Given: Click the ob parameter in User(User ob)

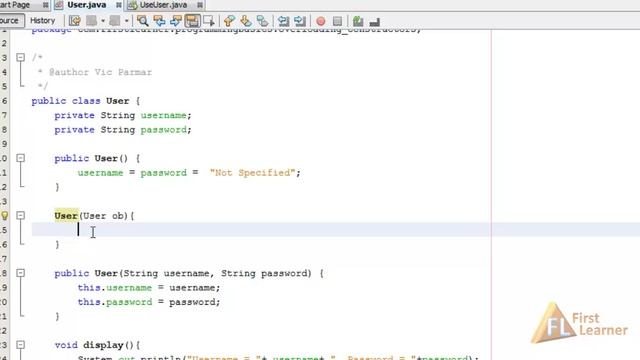Looking at the screenshot, I should tap(118, 216).
